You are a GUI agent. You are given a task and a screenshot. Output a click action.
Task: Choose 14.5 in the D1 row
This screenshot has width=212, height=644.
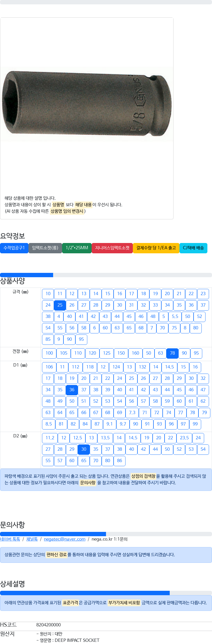(x=169, y=367)
